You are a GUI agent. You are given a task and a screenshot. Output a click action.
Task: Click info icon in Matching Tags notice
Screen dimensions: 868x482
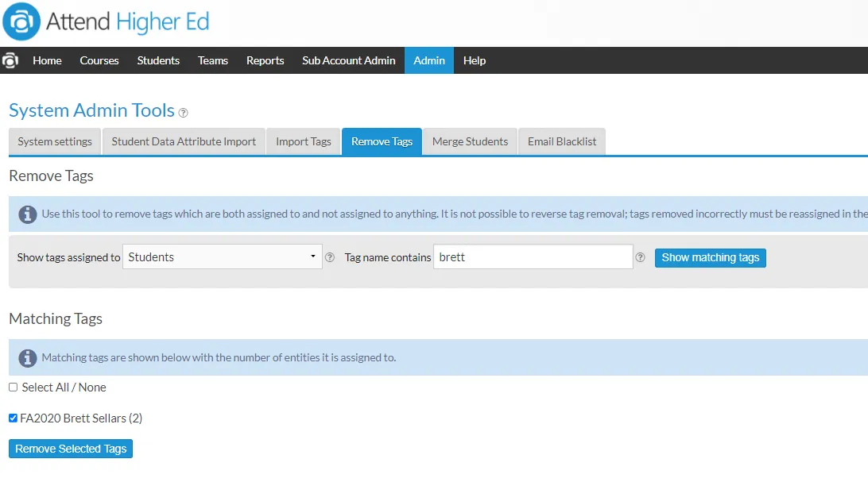[28, 358]
